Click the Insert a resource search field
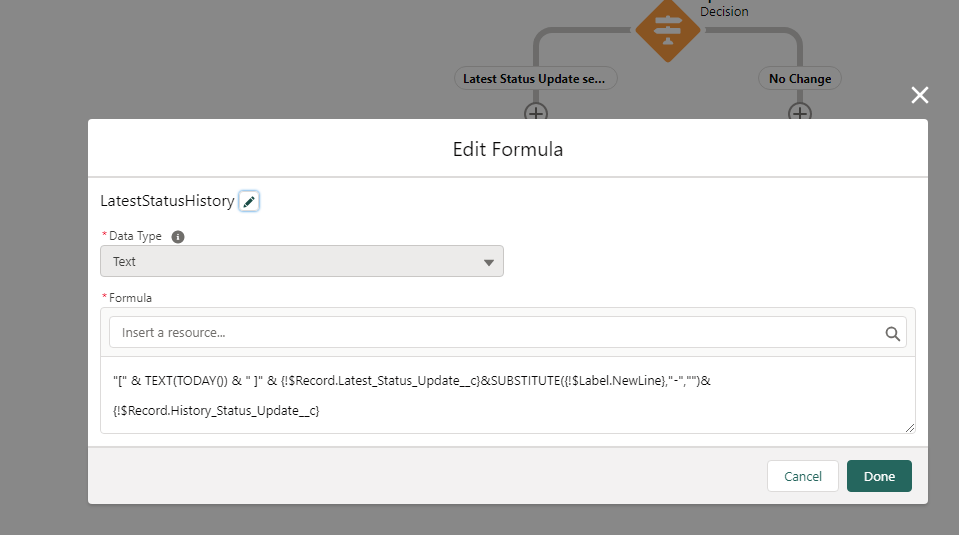The image size is (959, 535). tap(495, 332)
